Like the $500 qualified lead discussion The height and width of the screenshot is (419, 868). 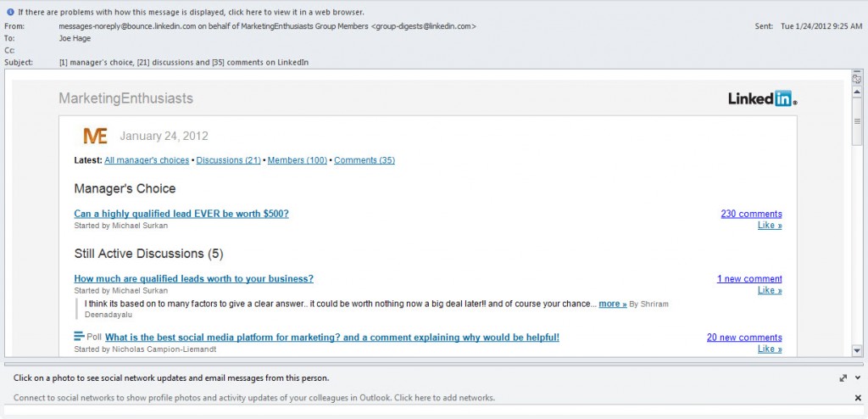coord(770,226)
